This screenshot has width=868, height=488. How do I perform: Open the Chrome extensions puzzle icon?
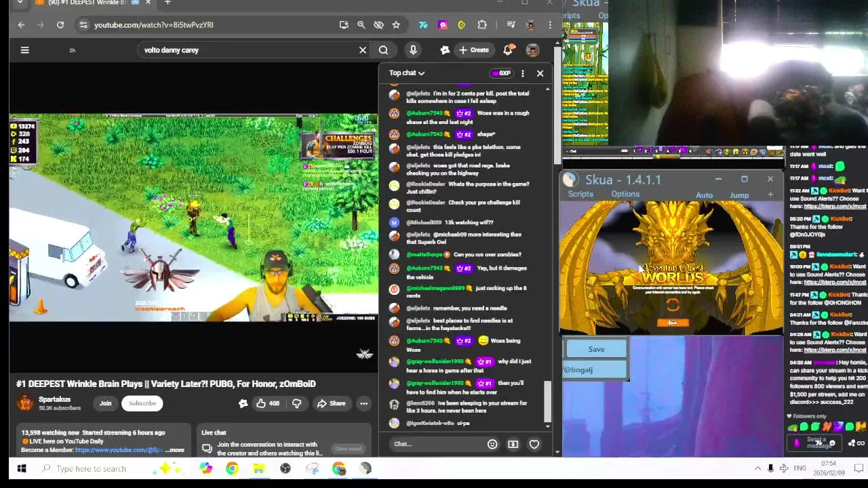482,25
